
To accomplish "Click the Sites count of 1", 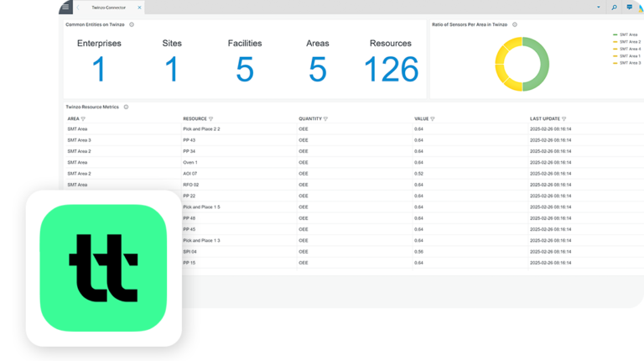I will point(171,70).
